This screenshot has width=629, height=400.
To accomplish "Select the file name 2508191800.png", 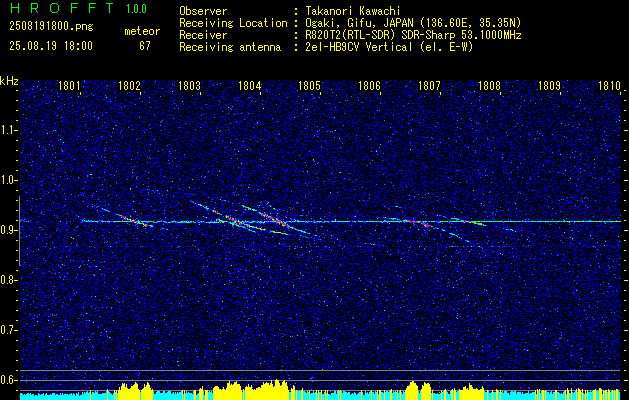I will [51, 27].
